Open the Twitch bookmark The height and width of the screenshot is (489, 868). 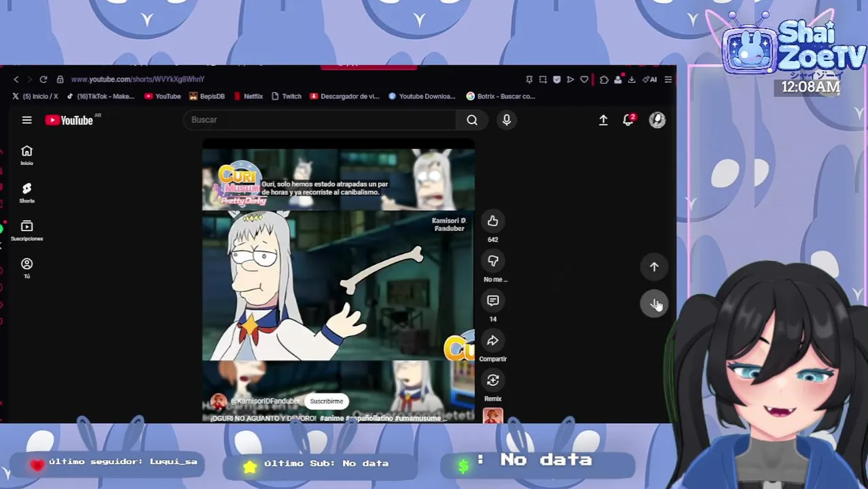[286, 96]
